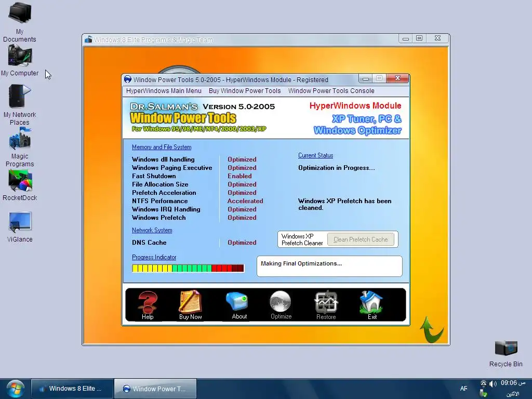Click Windows Prefetch label
The image size is (532, 399).
pos(159,218)
